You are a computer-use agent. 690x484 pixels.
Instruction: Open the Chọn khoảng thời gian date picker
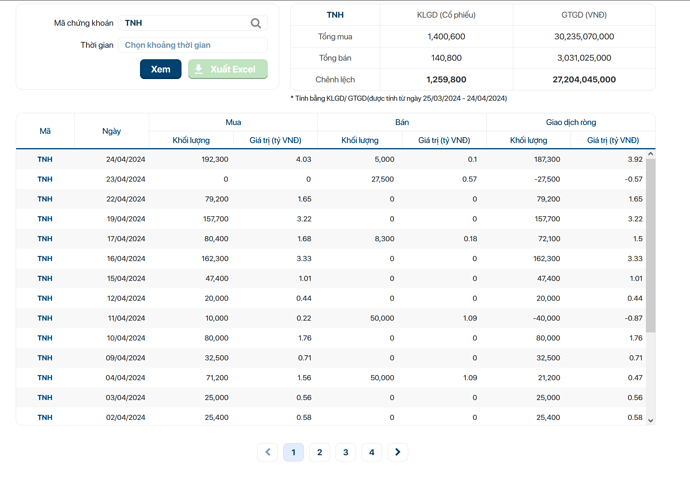click(x=192, y=45)
